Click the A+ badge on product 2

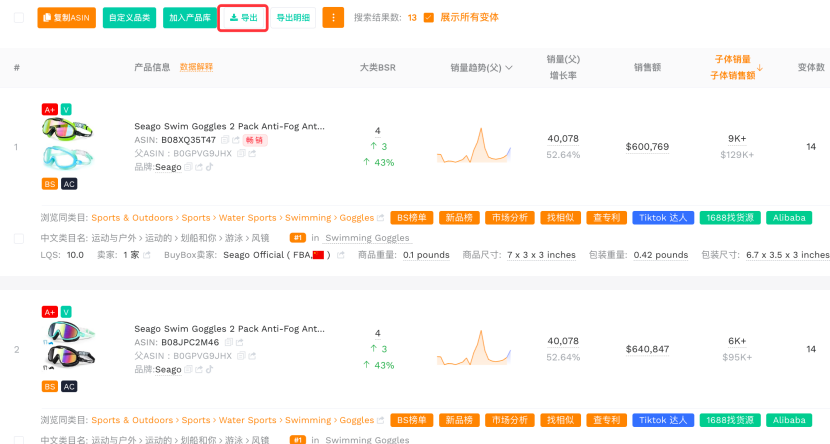[50, 312]
